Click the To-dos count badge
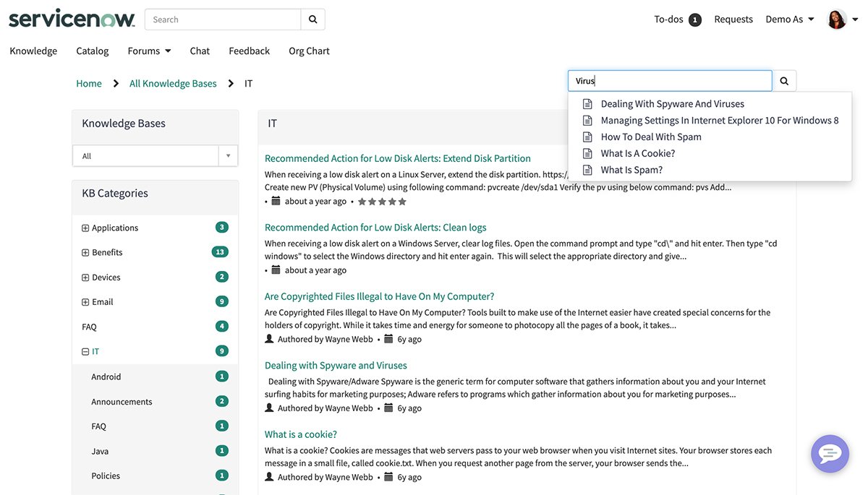This screenshot has width=868, height=495. 694,20
